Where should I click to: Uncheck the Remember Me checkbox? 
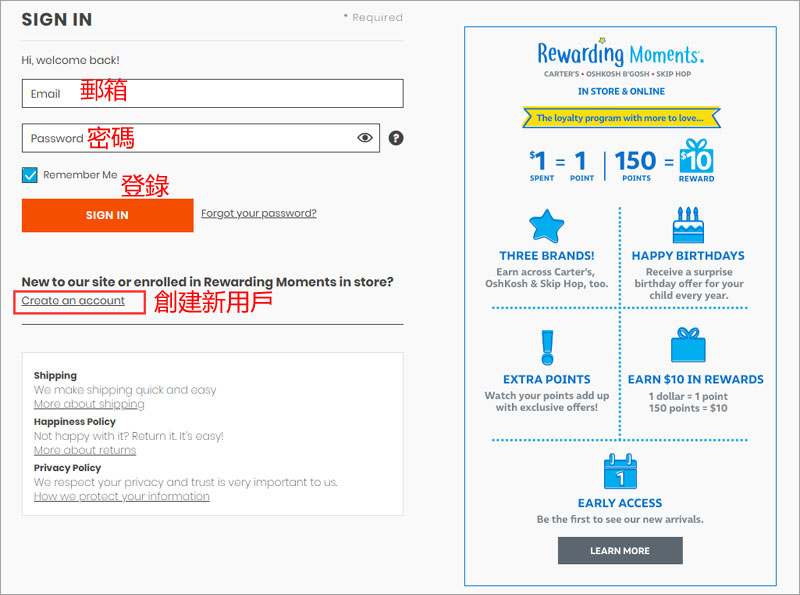click(30, 175)
